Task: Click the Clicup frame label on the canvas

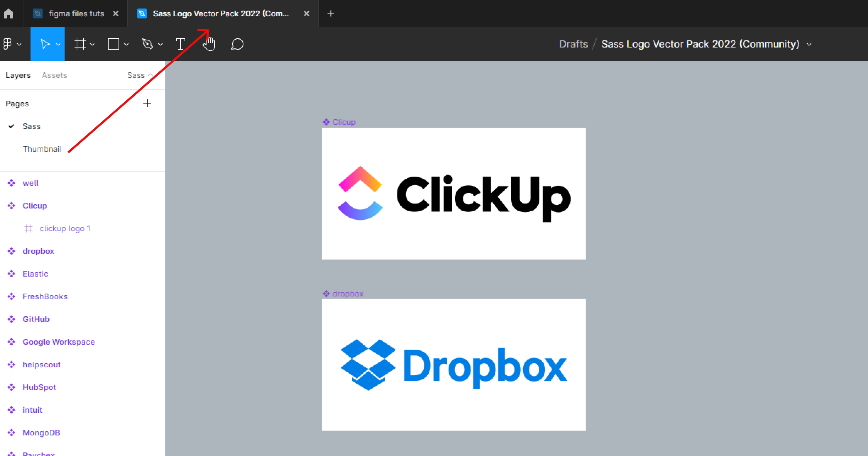Action: [x=344, y=122]
